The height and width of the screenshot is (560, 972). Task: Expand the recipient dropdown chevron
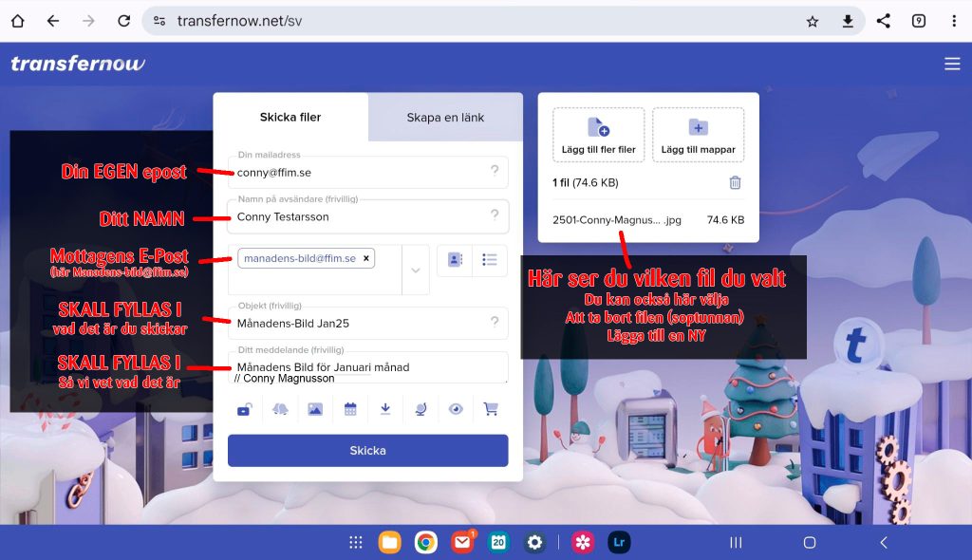click(416, 270)
